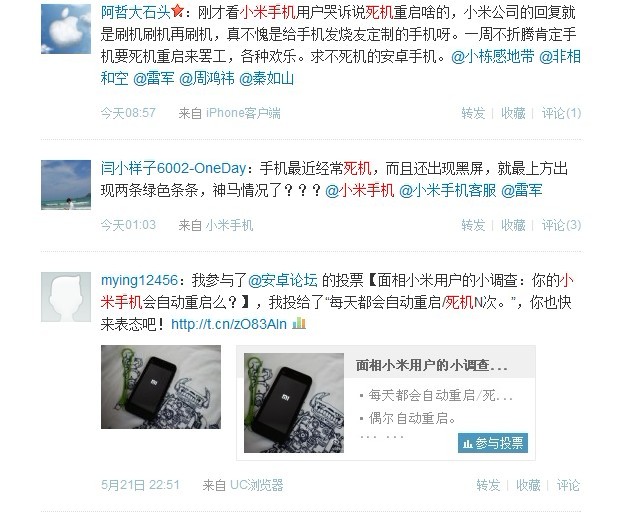
Task: Open the UC浏览器 source link
Action: pos(257,485)
